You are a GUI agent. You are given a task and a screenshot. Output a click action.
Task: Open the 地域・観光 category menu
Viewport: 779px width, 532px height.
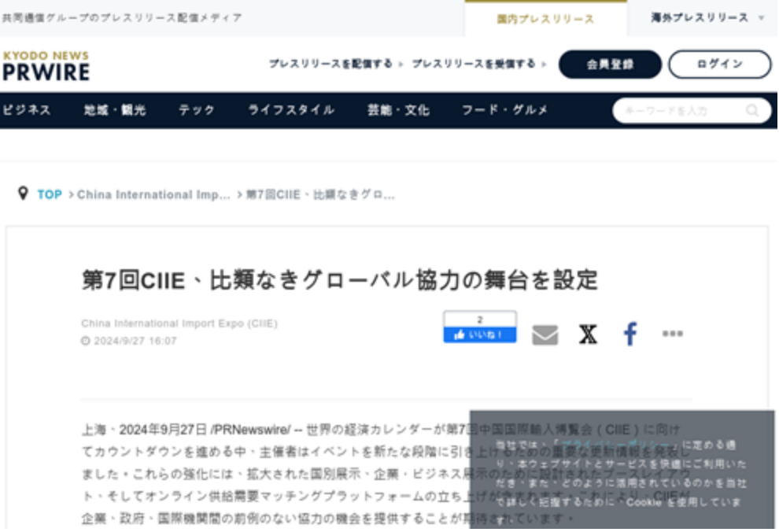(x=115, y=109)
